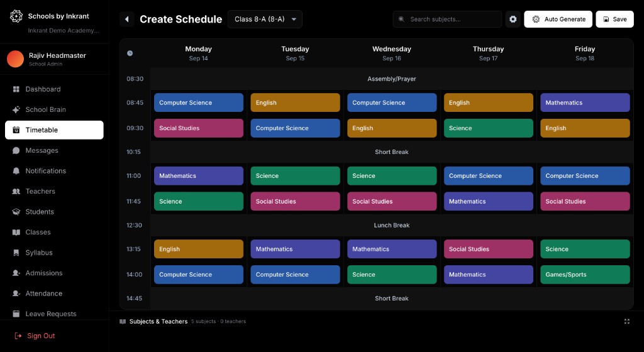
Task: Select Tuesday 08:45 English block
Action: 296,102
